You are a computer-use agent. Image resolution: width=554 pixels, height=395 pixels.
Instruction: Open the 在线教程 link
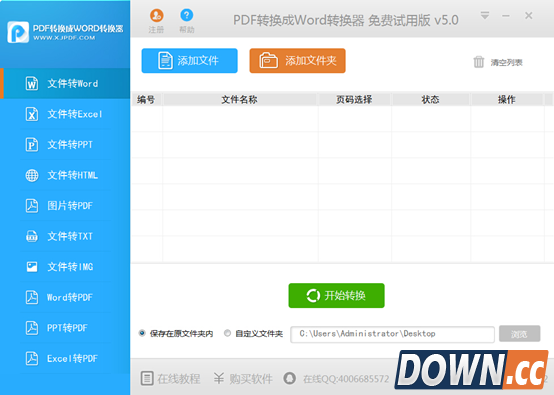(x=179, y=379)
